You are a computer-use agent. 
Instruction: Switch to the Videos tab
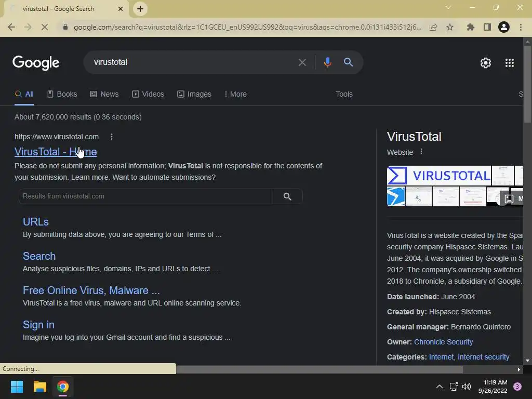(x=148, y=95)
